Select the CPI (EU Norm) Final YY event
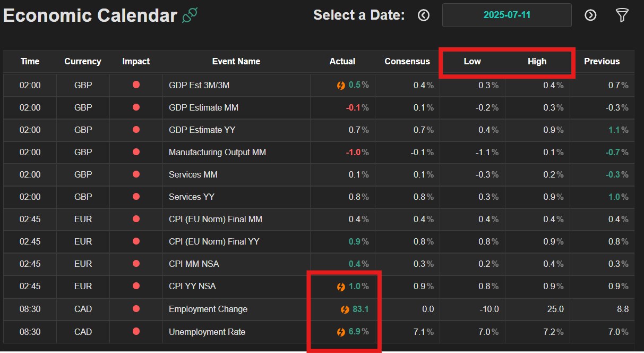 214,242
